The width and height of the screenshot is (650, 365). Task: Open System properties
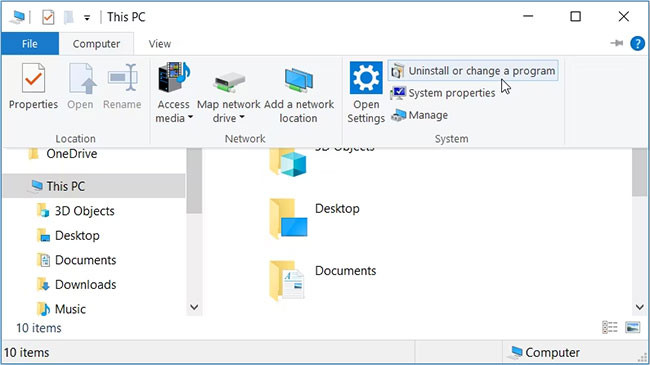click(443, 93)
